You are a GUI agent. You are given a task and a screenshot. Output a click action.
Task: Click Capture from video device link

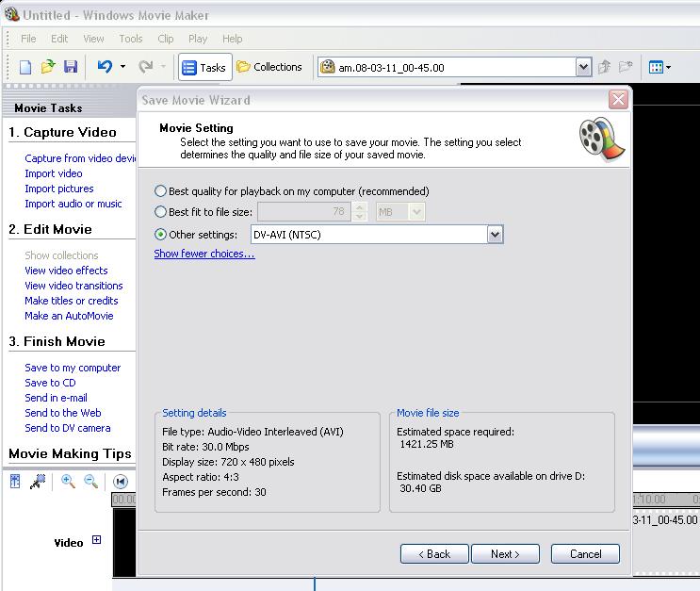point(80,158)
